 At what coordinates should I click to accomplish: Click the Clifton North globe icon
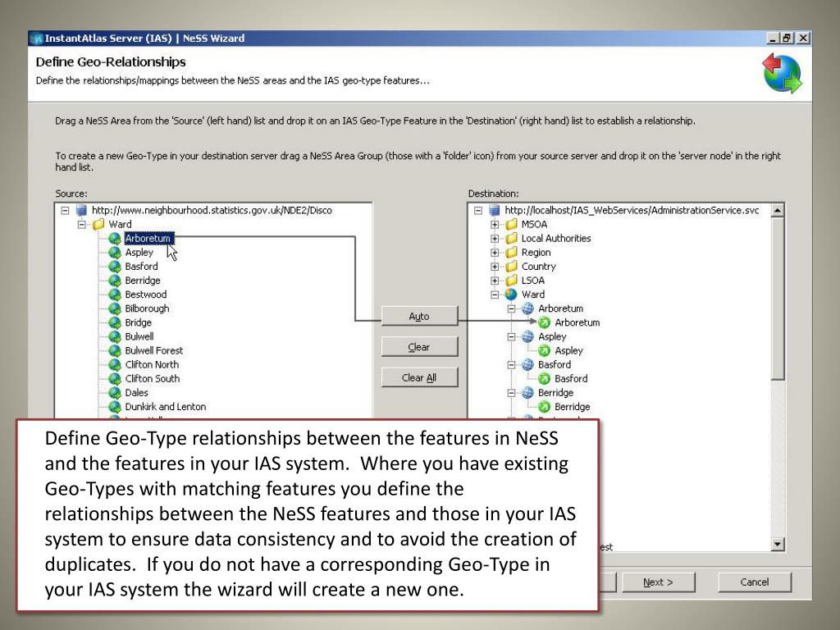click(115, 364)
